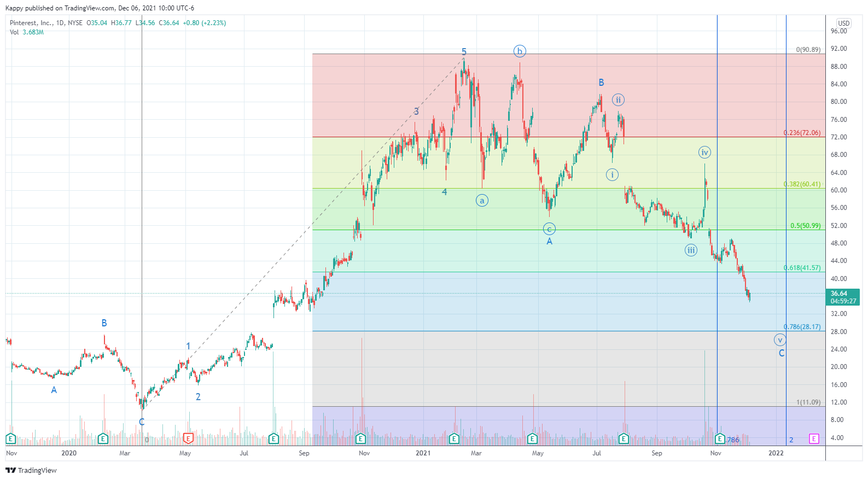Click the 96.00 price axis label
868x480 pixels.
[x=838, y=31]
